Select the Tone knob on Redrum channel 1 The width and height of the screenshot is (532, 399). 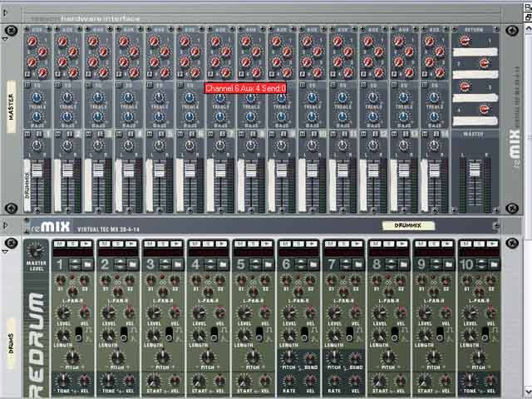pos(62,381)
